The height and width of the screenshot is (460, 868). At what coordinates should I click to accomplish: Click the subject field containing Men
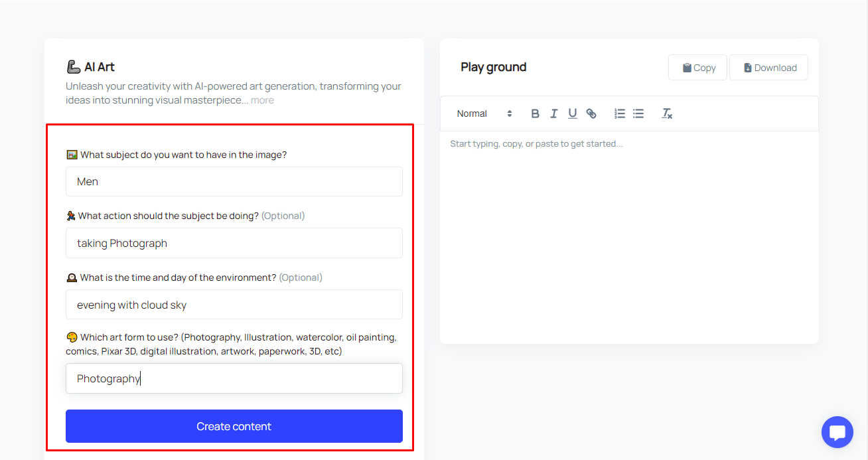coord(234,182)
